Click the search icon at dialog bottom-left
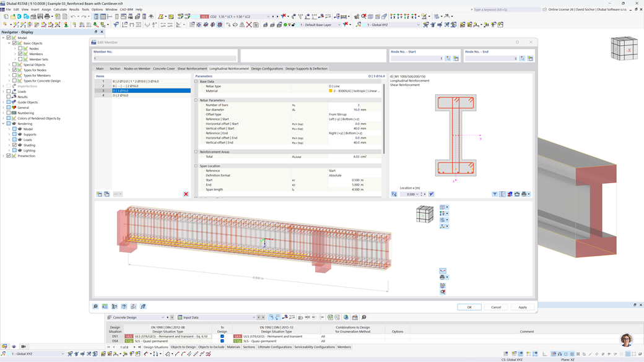The image size is (644, 362). coord(95,307)
